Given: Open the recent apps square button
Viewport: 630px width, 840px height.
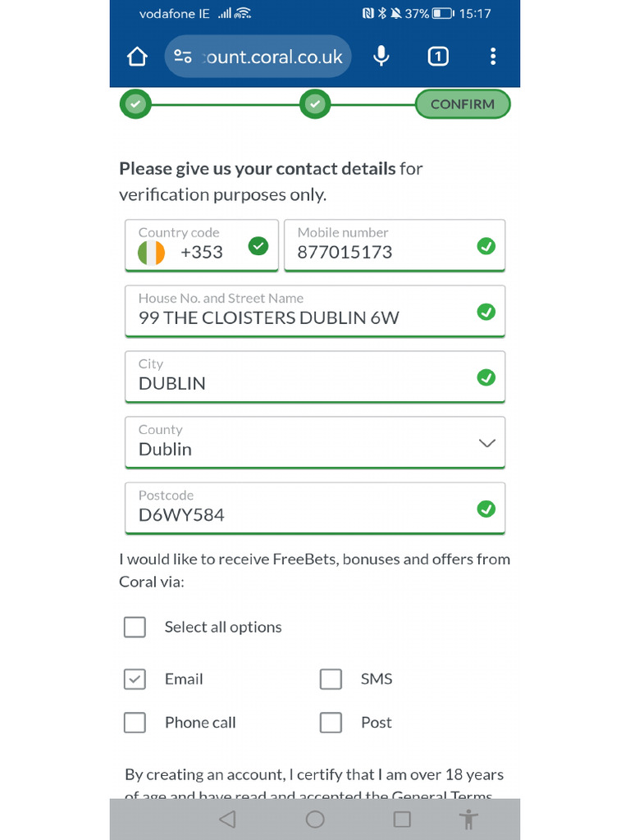Looking at the screenshot, I should pos(402,819).
